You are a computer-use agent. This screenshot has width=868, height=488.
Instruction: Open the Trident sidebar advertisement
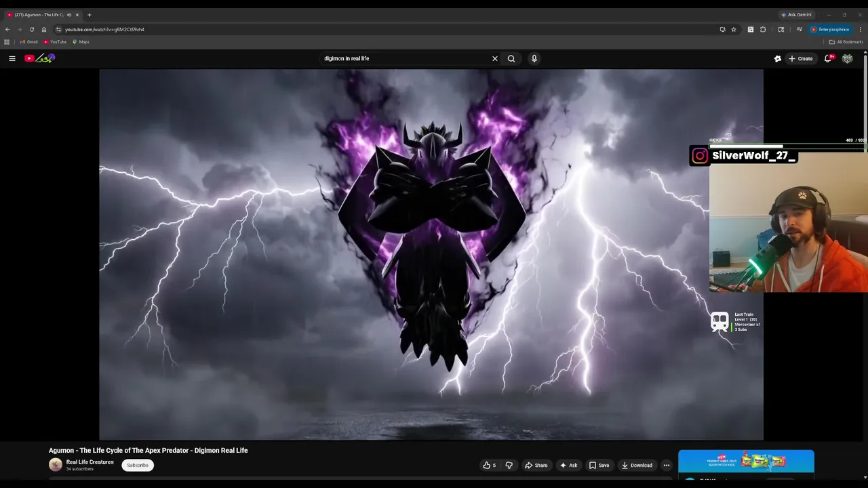click(746, 461)
